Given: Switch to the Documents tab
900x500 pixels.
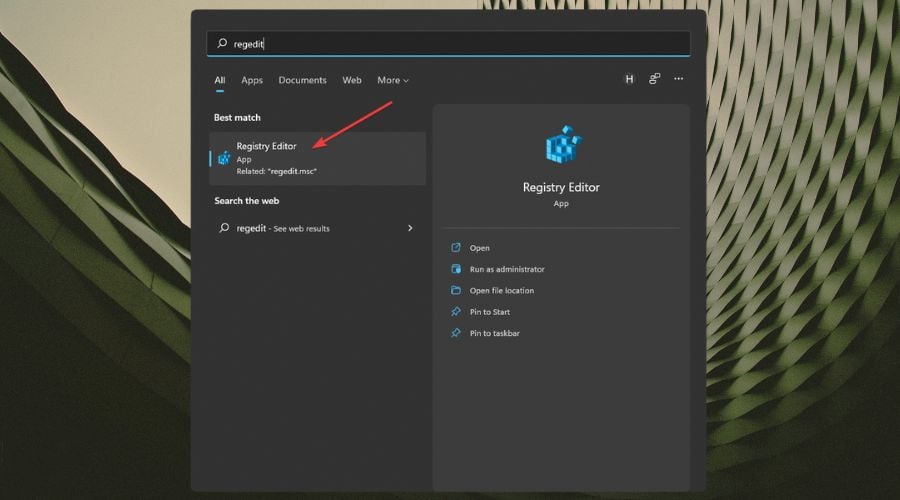Looking at the screenshot, I should 302,80.
